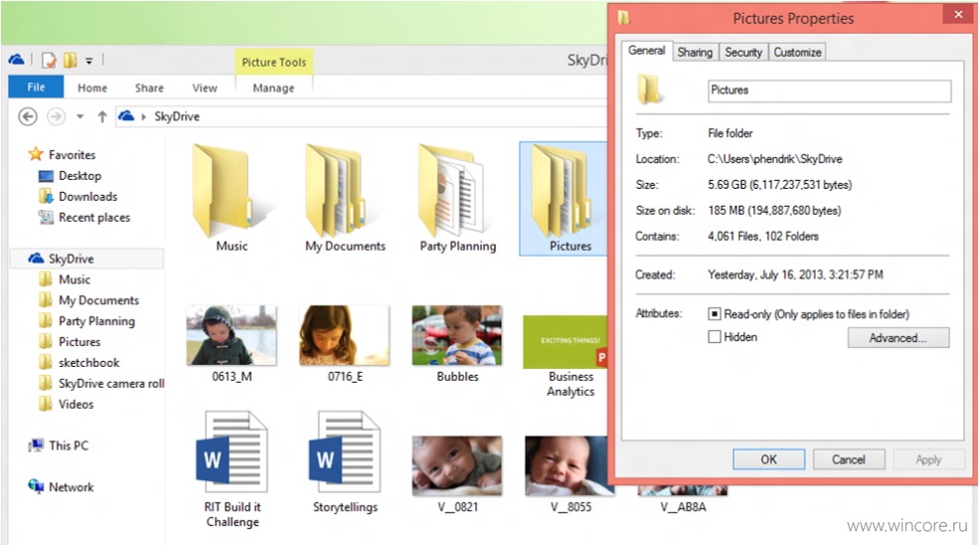Open sketchbook folder in navigation tree
The height and width of the screenshot is (545, 980).
point(80,362)
